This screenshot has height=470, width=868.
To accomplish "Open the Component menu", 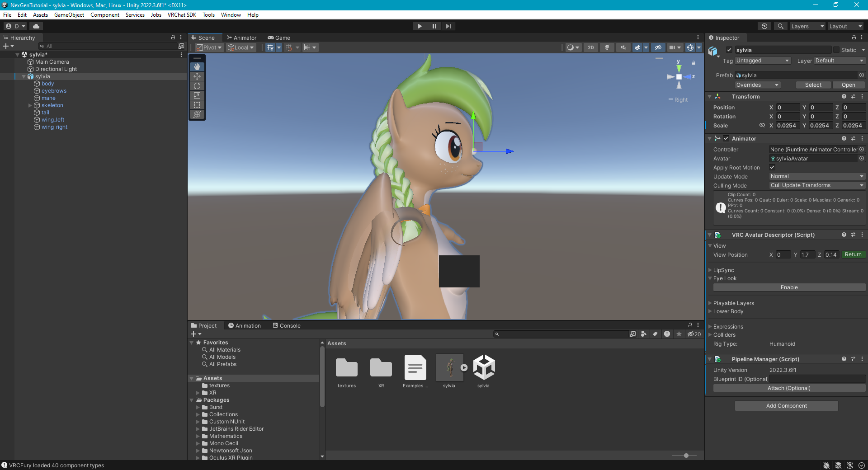I will pyautogui.click(x=105, y=15).
